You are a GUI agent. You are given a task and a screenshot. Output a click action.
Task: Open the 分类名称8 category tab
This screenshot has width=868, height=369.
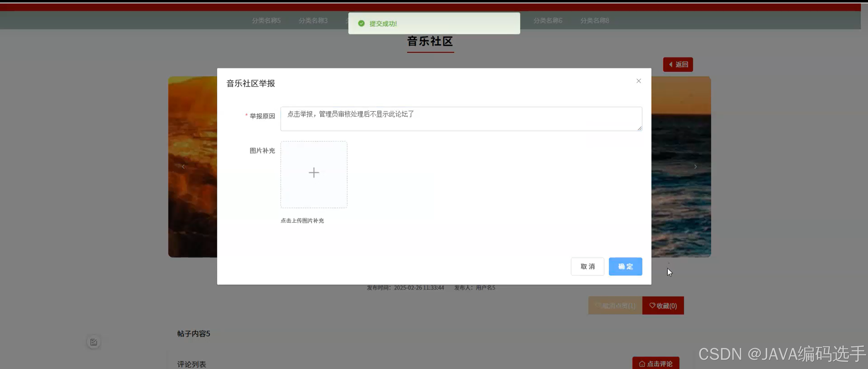click(x=594, y=21)
